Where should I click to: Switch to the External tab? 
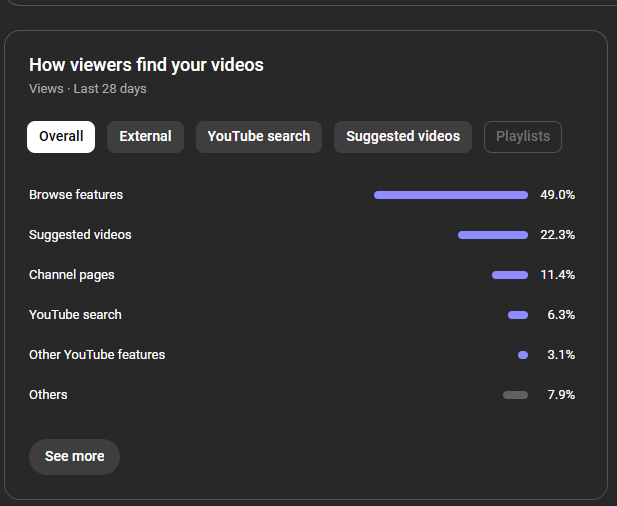click(145, 137)
